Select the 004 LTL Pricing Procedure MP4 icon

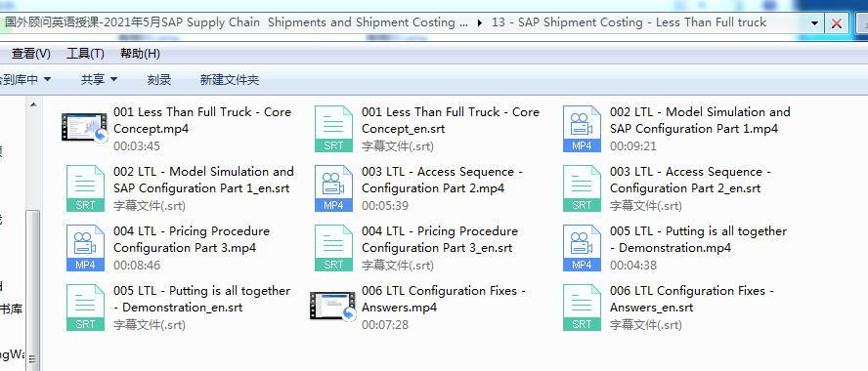pyautogui.click(x=85, y=248)
